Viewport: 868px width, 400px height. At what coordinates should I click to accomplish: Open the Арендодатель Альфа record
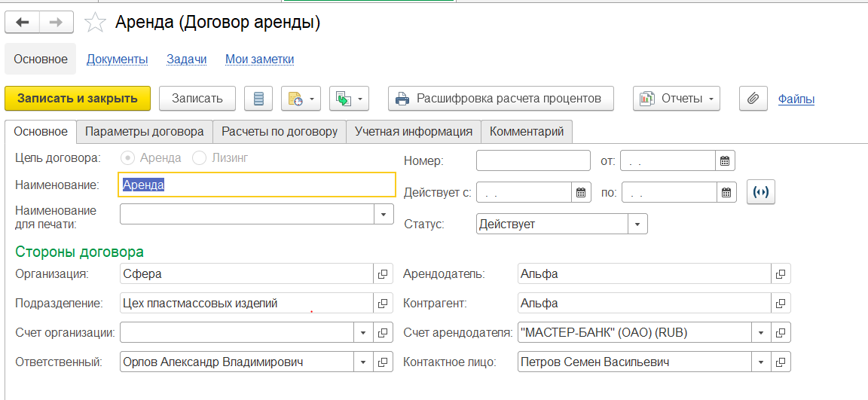[781, 274]
